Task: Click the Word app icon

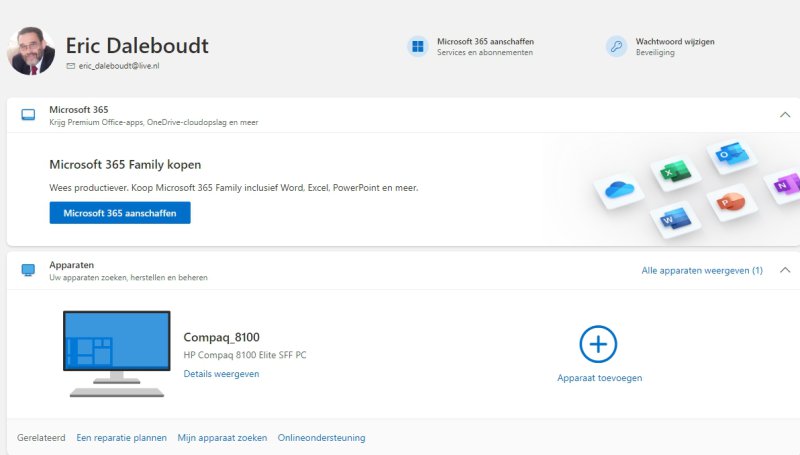Action: pyautogui.click(x=675, y=217)
